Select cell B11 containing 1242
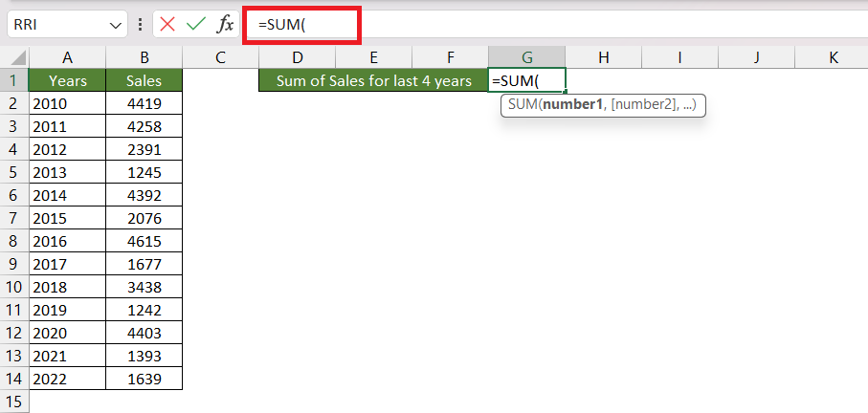 click(x=144, y=310)
